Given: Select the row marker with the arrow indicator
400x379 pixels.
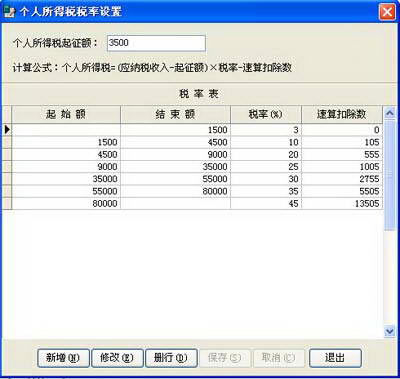Looking at the screenshot, I should (7, 130).
